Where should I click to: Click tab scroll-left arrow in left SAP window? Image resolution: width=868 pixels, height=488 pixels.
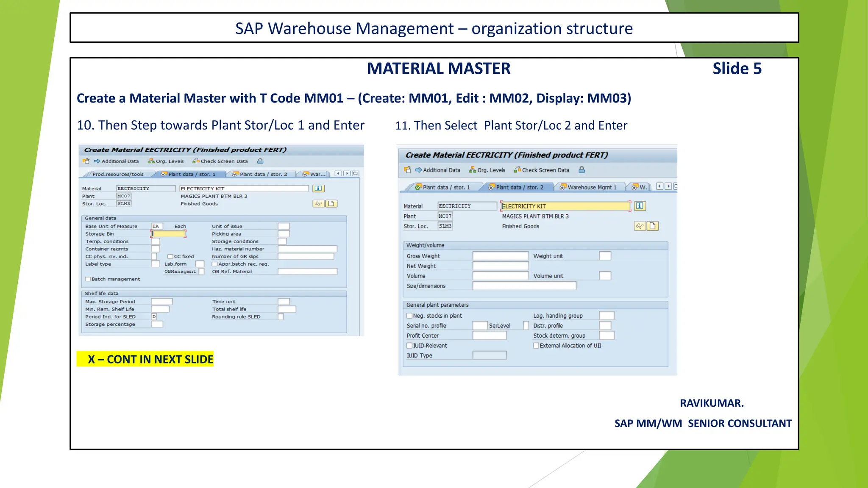tap(338, 173)
